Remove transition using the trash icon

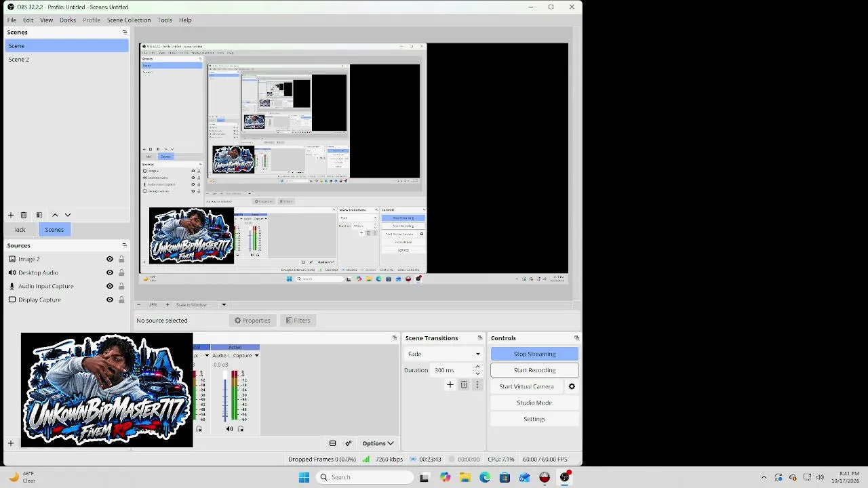(x=464, y=385)
